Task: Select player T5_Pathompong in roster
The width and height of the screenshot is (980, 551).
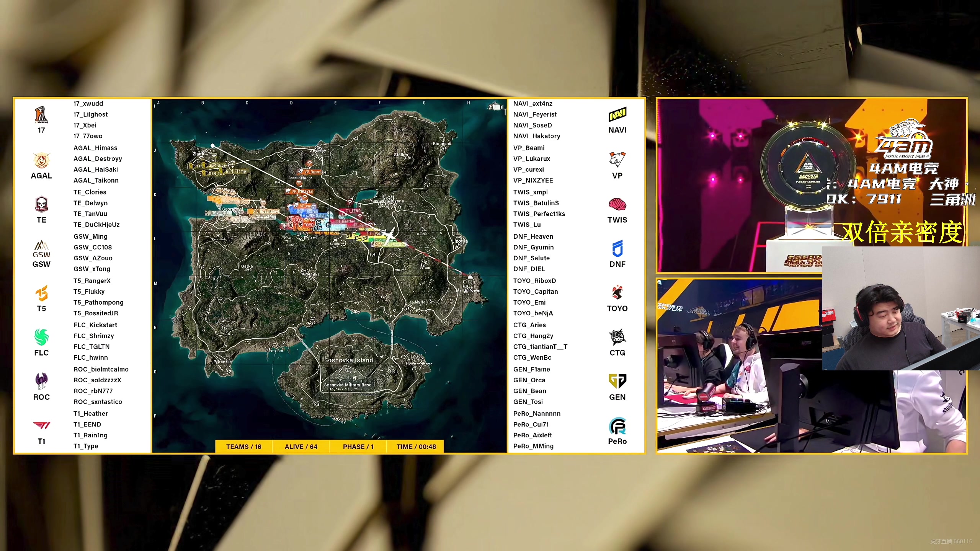Action: (98, 302)
